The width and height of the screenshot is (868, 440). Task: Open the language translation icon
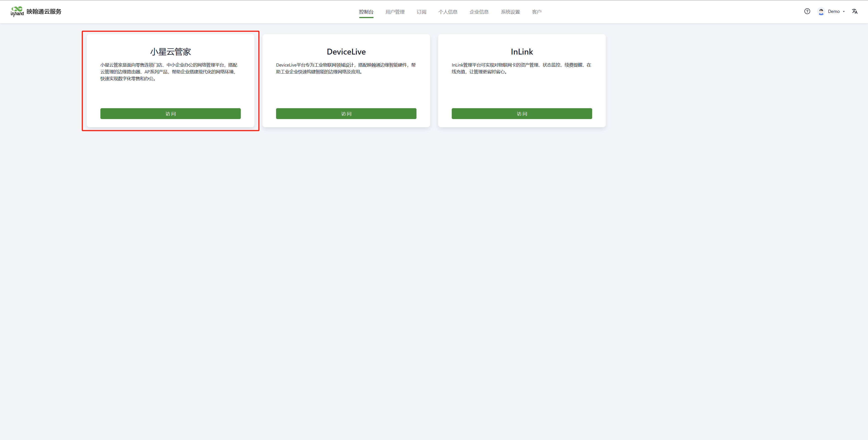855,12
